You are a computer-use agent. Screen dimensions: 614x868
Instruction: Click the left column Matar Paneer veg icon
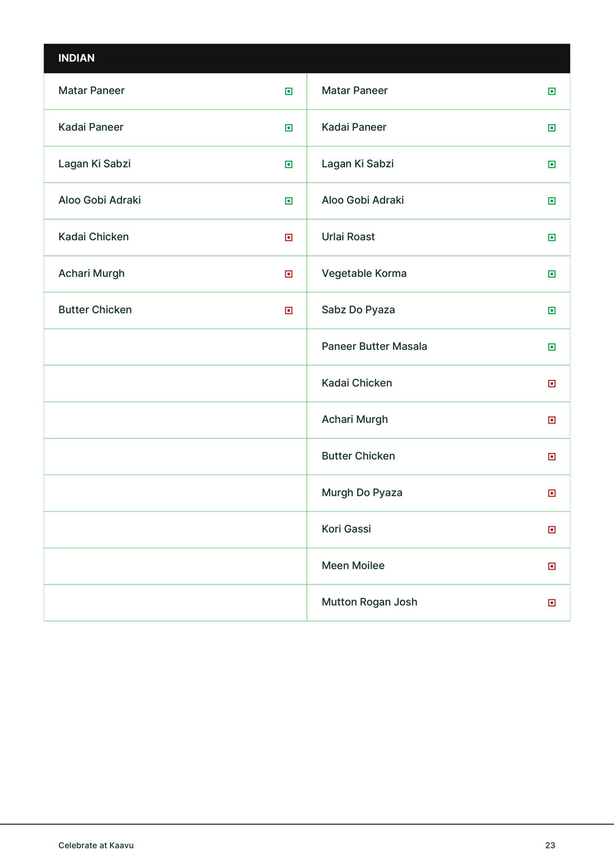(289, 91)
